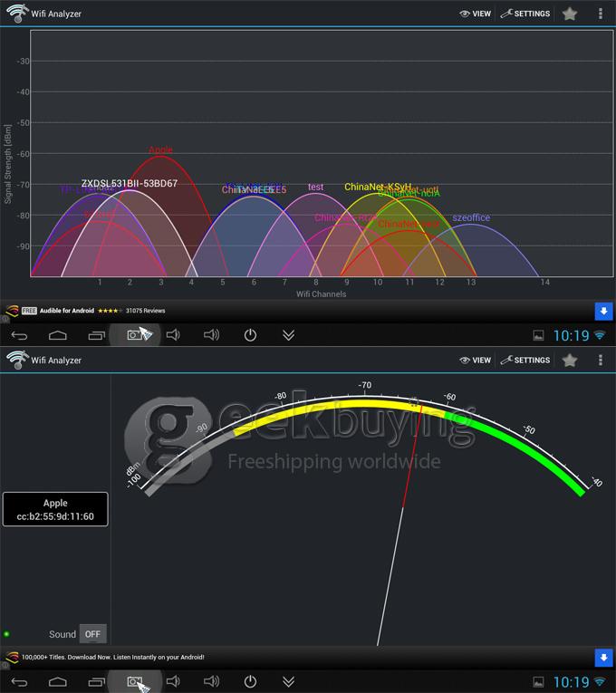
Task: Tap screenshot camera icon below channel graph
Action: (135, 335)
